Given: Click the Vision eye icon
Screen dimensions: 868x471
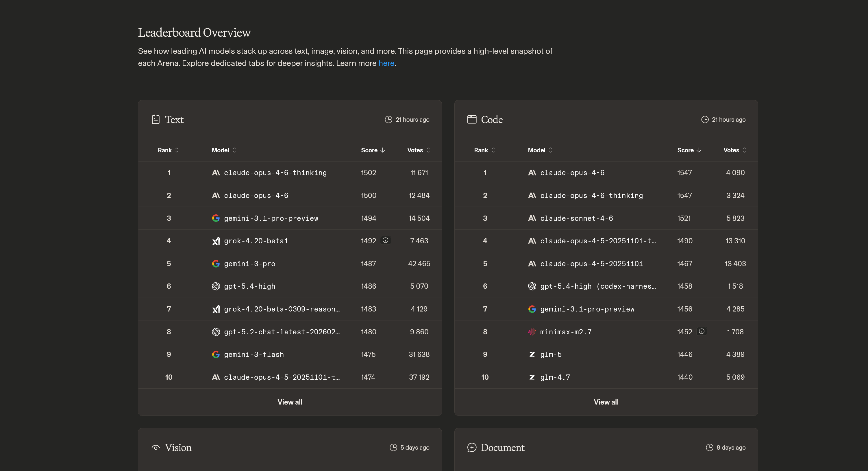Looking at the screenshot, I should [155, 447].
